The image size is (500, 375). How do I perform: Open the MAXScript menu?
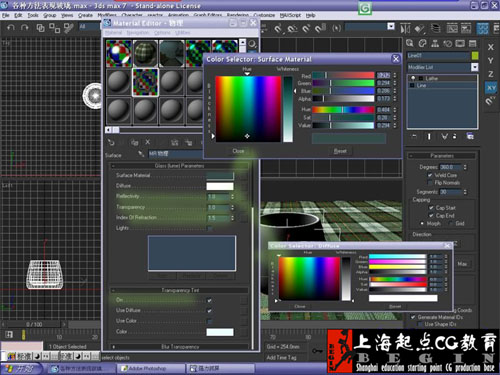pyautogui.click(x=290, y=15)
